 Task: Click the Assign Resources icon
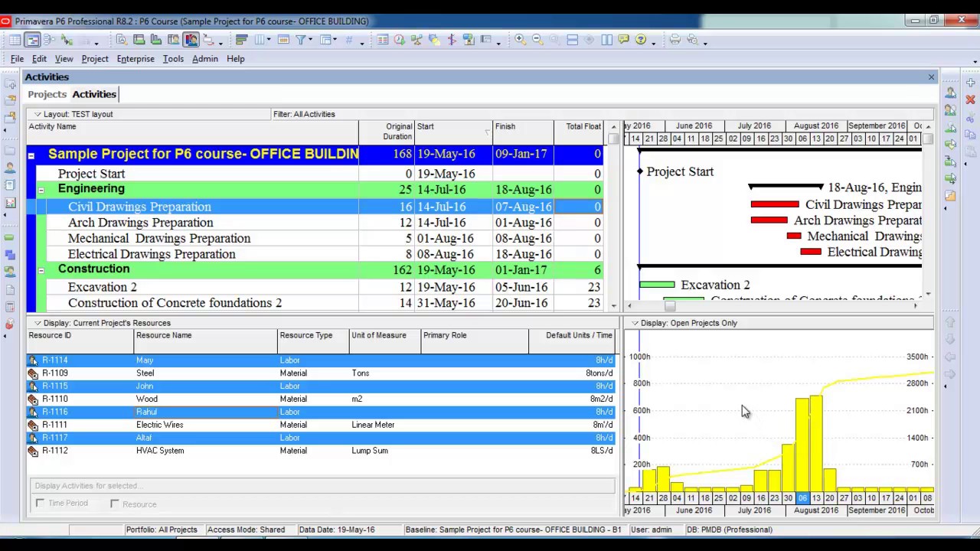tap(950, 92)
